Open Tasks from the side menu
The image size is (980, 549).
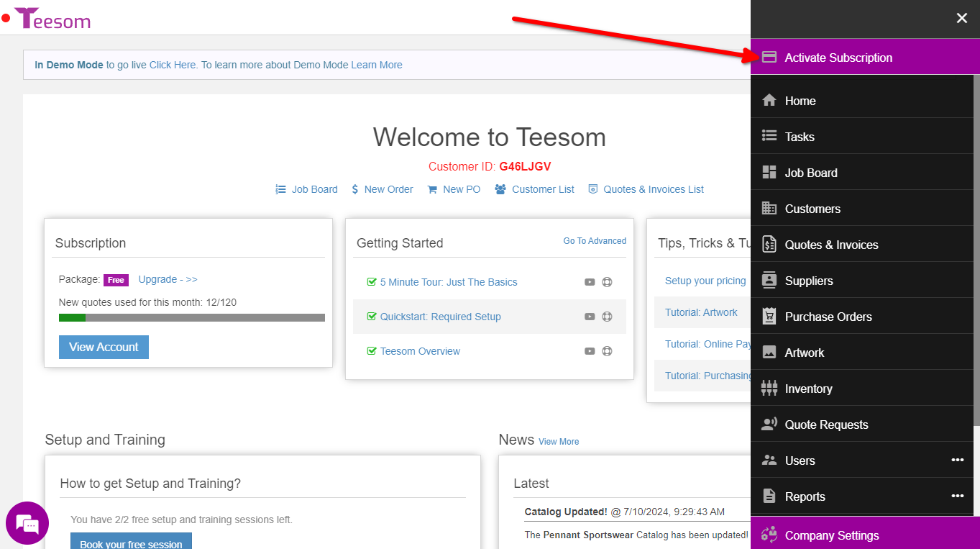pos(862,137)
